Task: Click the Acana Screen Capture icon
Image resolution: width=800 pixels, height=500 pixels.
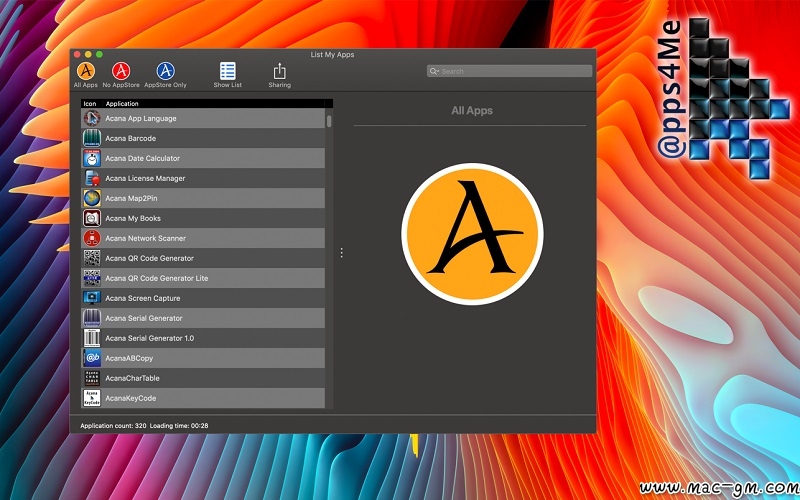Action: point(92,298)
